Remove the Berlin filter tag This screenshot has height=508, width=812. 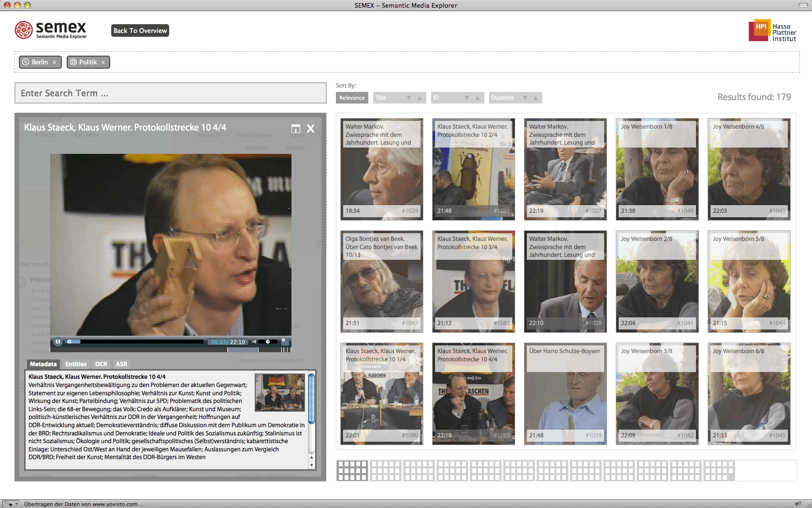55,62
